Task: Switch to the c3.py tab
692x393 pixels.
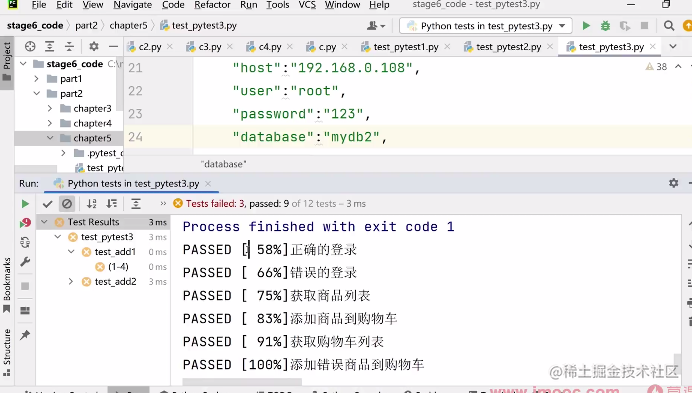Action: click(x=210, y=47)
